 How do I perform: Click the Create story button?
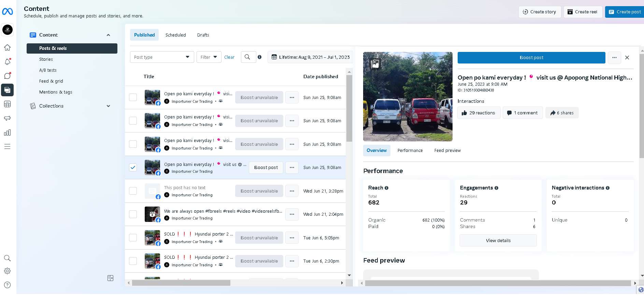click(x=540, y=12)
